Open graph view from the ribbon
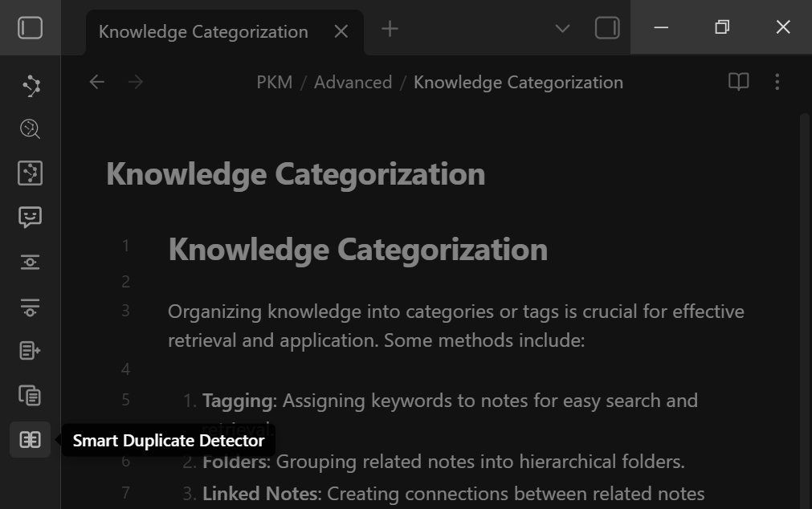This screenshot has height=509, width=812. pyautogui.click(x=31, y=86)
